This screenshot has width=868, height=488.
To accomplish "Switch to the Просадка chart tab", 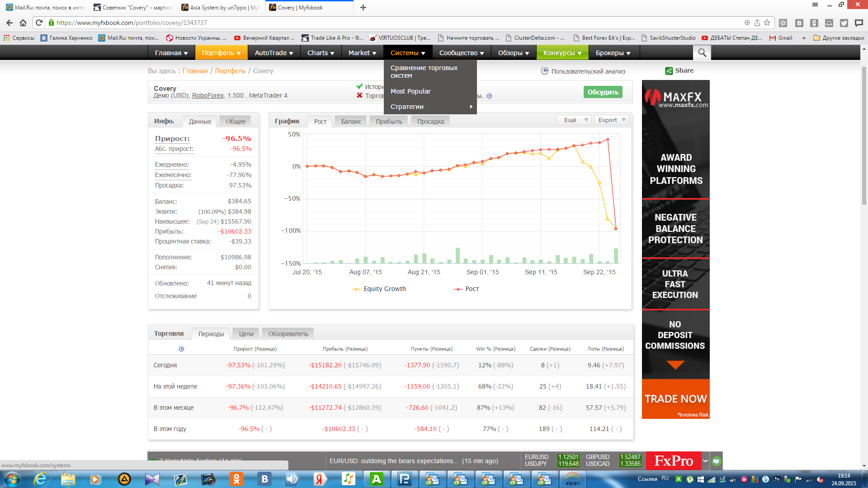I will pyautogui.click(x=430, y=122).
